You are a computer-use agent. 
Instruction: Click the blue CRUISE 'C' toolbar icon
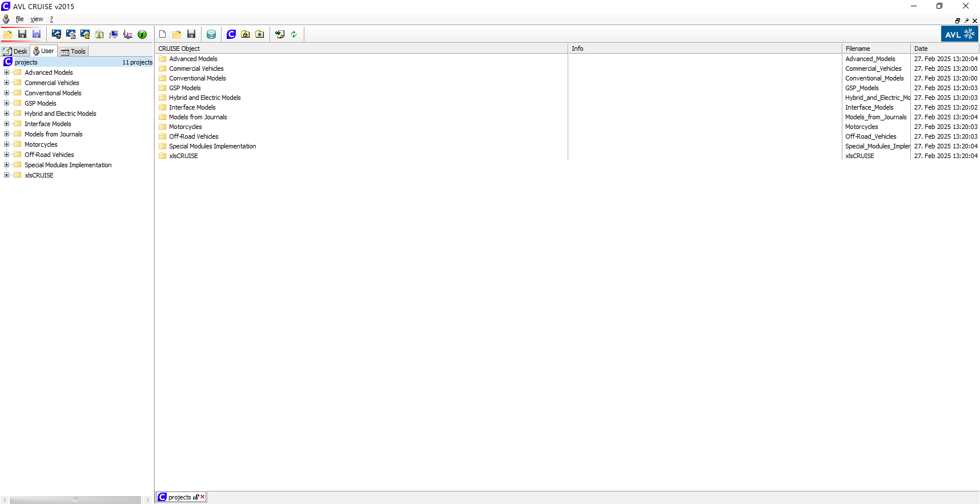pos(231,35)
